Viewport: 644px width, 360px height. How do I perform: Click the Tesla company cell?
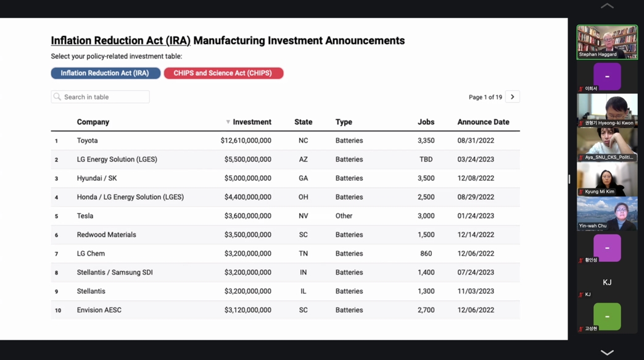click(85, 216)
